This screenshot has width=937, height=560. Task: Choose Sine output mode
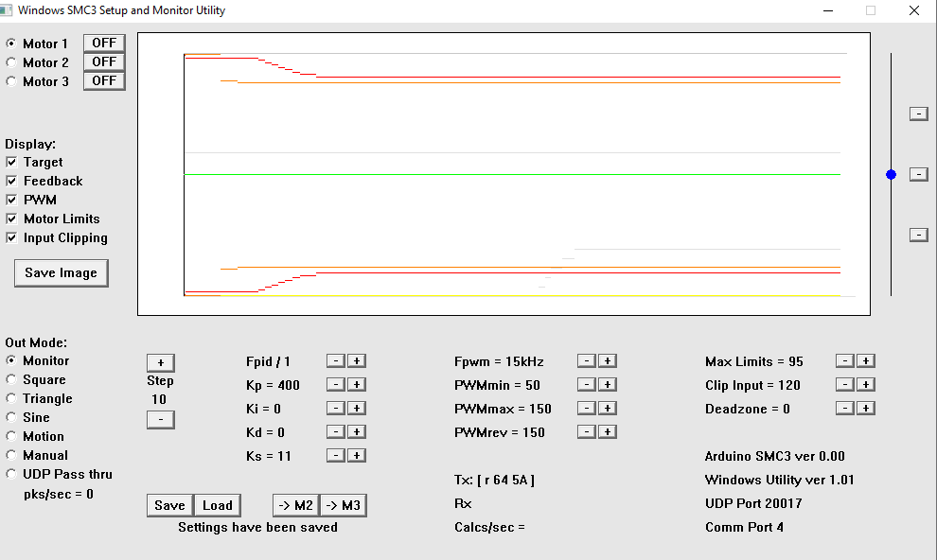pos(10,417)
